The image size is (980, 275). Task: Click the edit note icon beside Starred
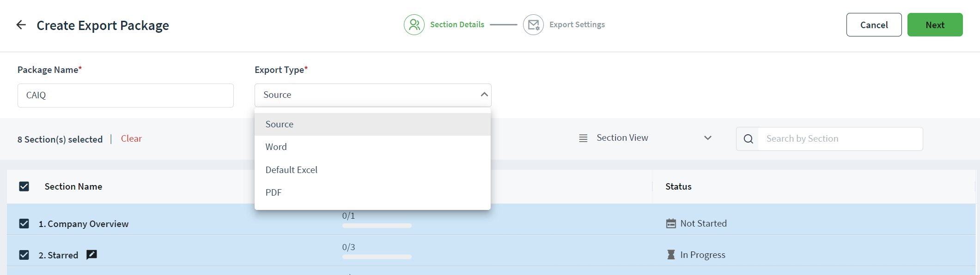tap(91, 255)
